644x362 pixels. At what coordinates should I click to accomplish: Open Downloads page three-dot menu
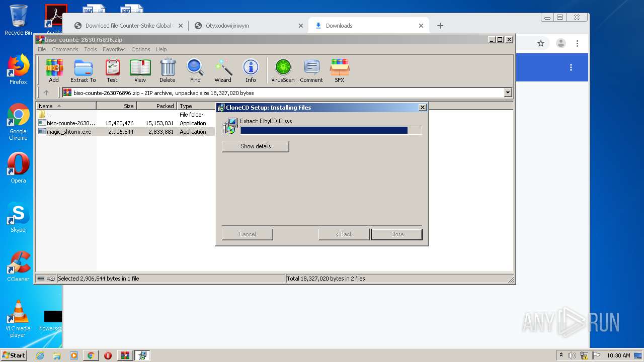tap(571, 67)
